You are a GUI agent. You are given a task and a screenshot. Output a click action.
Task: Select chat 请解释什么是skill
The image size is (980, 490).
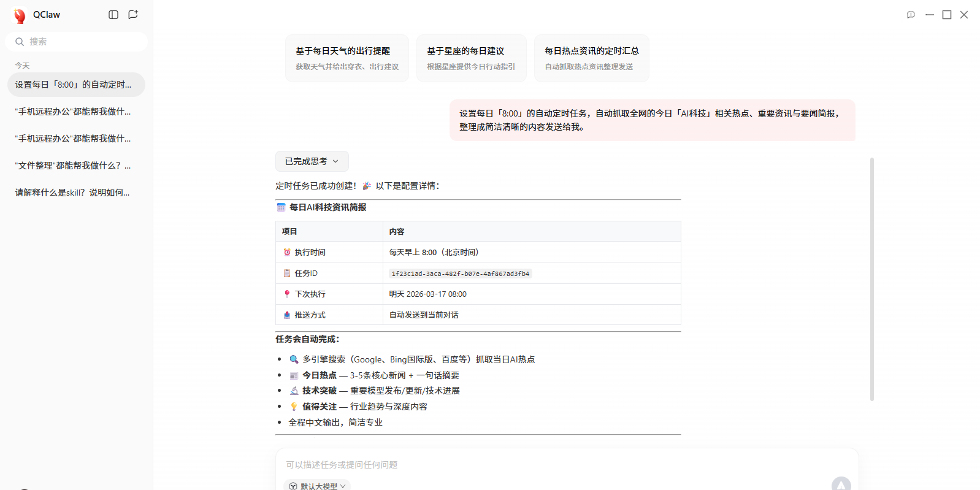tap(72, 193)
